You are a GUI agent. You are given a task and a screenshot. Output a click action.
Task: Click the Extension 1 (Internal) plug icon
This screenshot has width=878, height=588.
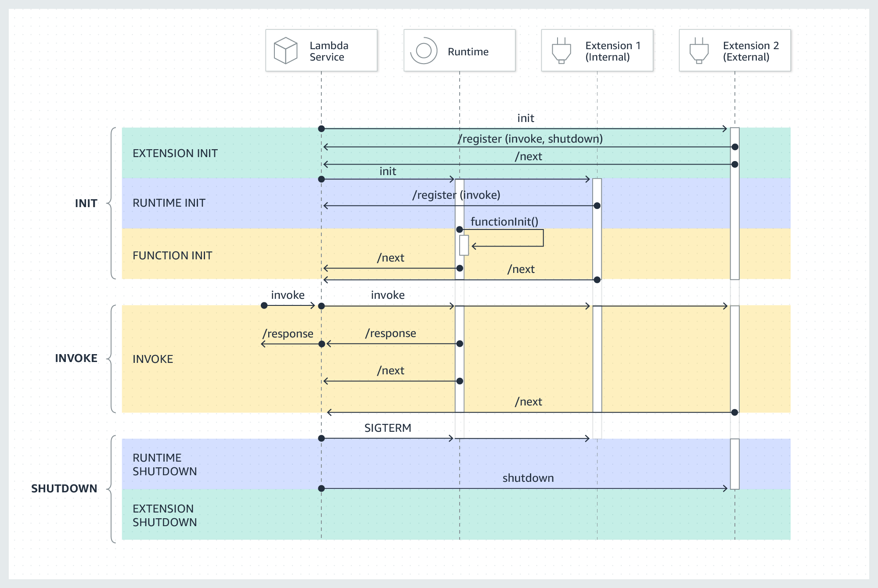pos(561,50)
